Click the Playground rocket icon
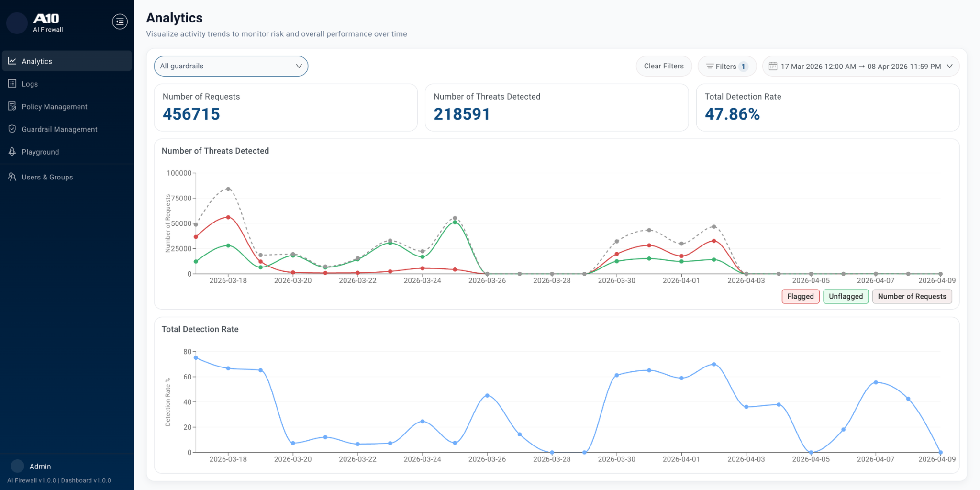The width and height of the screenshot is (980, 490). [x=12, y=152]
